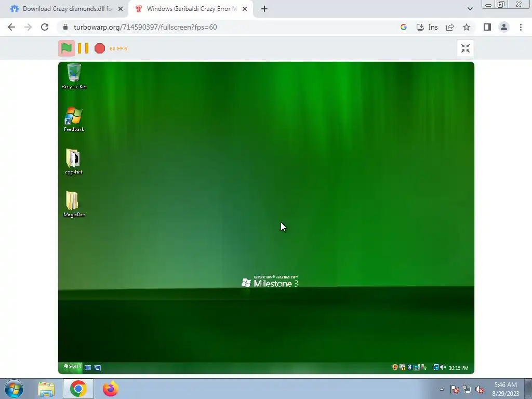Click the Bluetooth tray icon in Garibaldi
532x399 pixels.
pyautogui.click(x=409, y=367)
